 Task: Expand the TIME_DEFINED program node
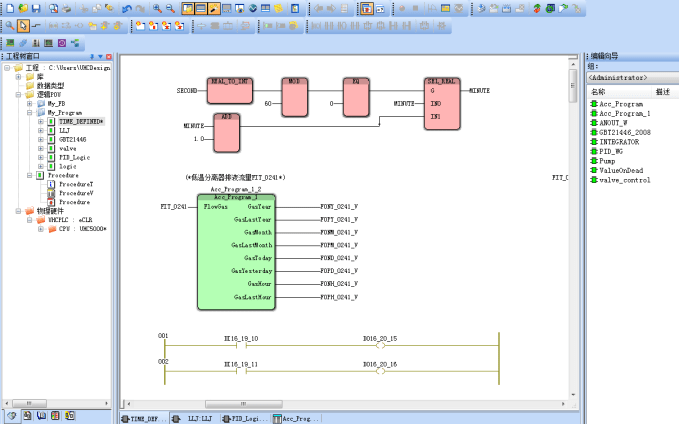click(41, 121)
